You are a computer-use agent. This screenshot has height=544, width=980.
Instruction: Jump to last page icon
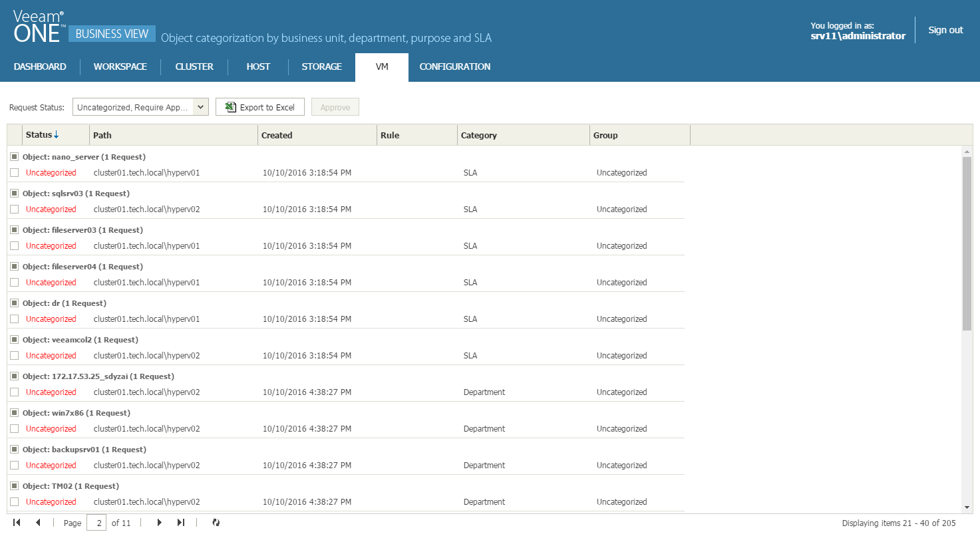[180, 523]
